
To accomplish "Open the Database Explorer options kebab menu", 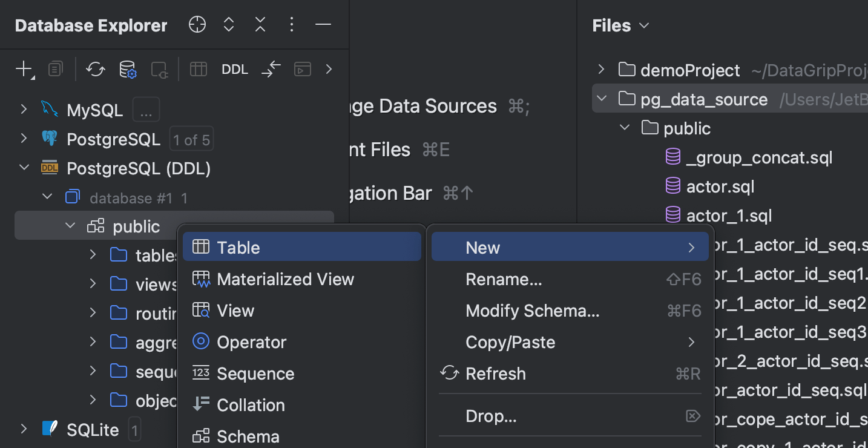I will pos(292,24).
